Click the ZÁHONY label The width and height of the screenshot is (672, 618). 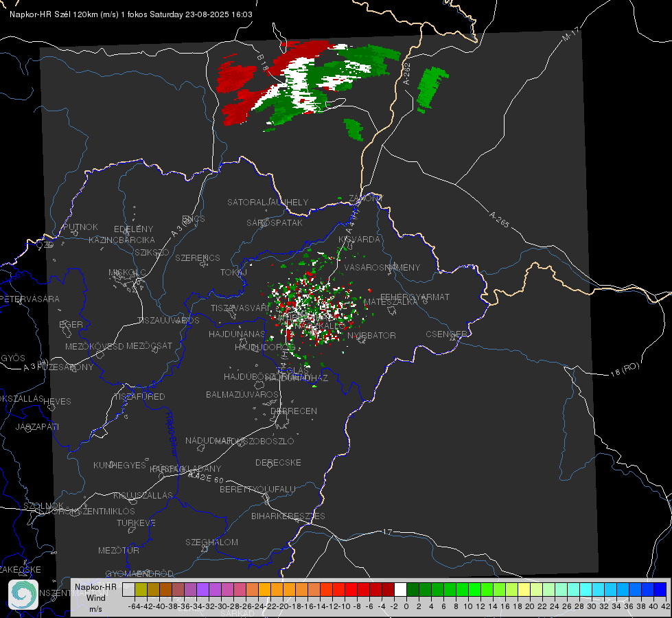pyautogui.click(x=366, y=198)
